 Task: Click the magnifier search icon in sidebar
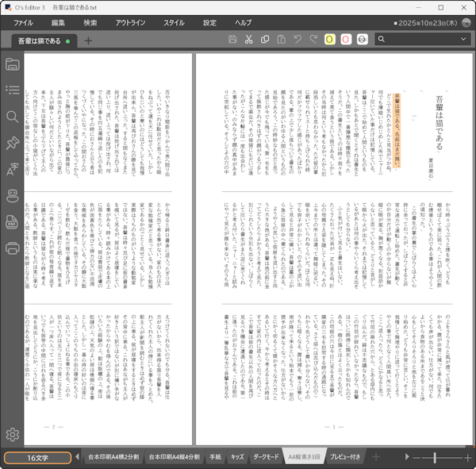coord(13,117)
